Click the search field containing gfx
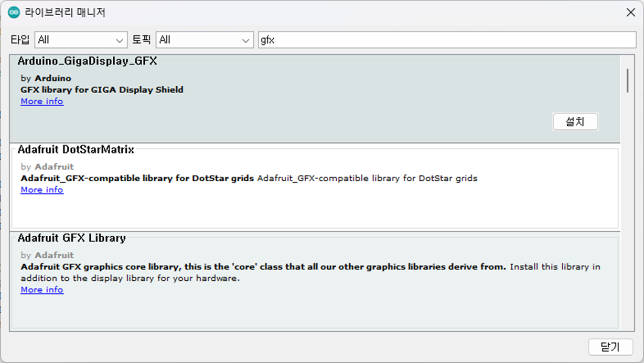644x363 pixels. (x=447, y=40)
